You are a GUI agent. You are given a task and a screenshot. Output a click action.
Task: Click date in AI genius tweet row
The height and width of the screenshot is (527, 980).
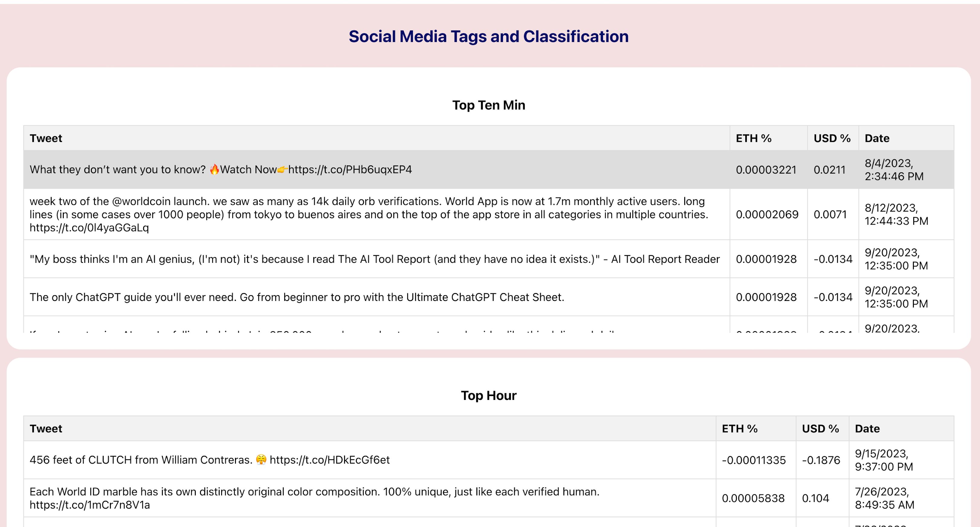point(896,259)
